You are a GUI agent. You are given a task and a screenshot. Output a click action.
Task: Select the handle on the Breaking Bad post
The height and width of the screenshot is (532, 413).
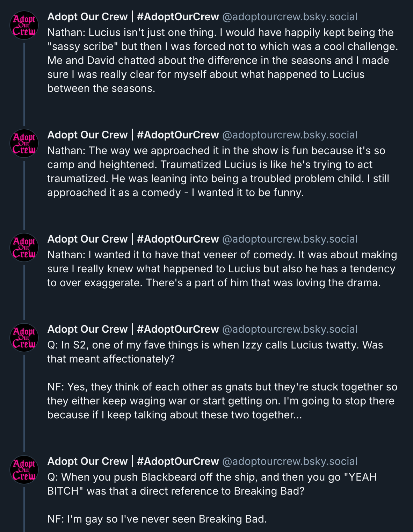pos(290,461)
